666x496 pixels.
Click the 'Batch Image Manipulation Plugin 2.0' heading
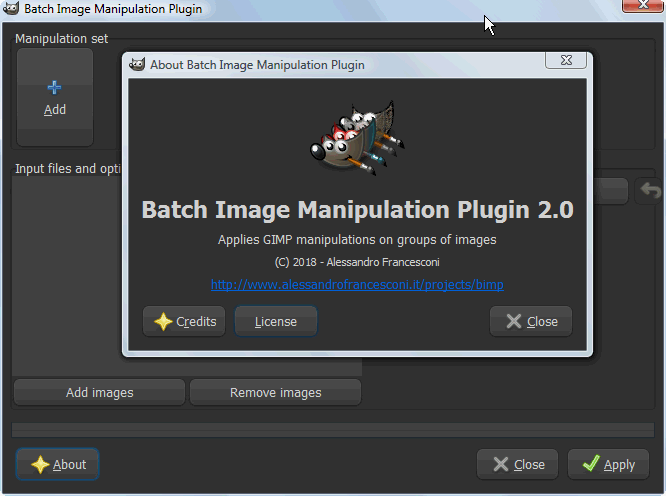357,210
